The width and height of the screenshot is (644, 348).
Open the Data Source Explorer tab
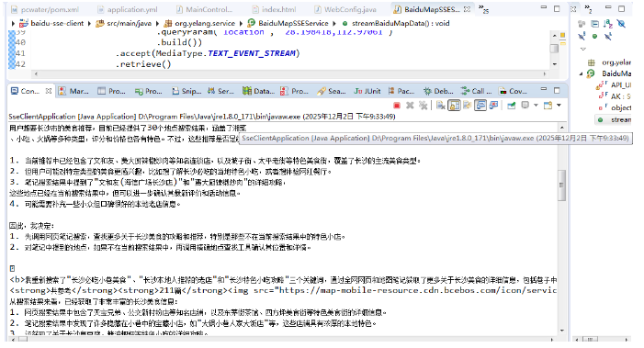click(259, 91)
